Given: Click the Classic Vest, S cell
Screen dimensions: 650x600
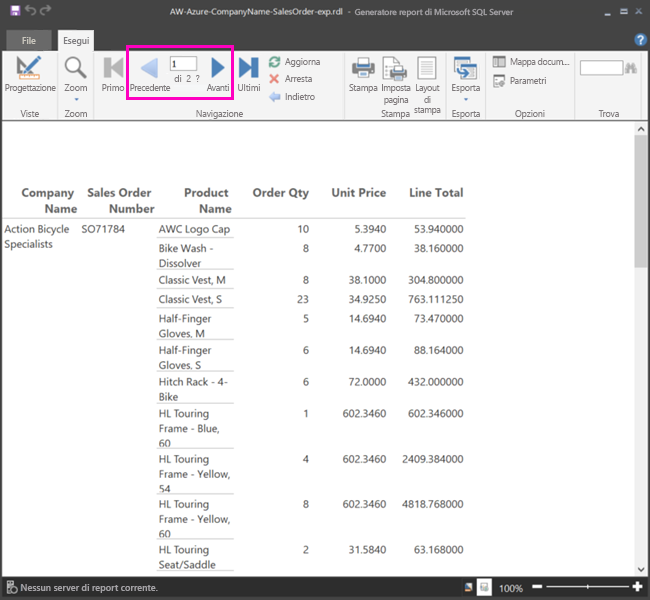Looking at the screenshot, I should coord(190,299).
